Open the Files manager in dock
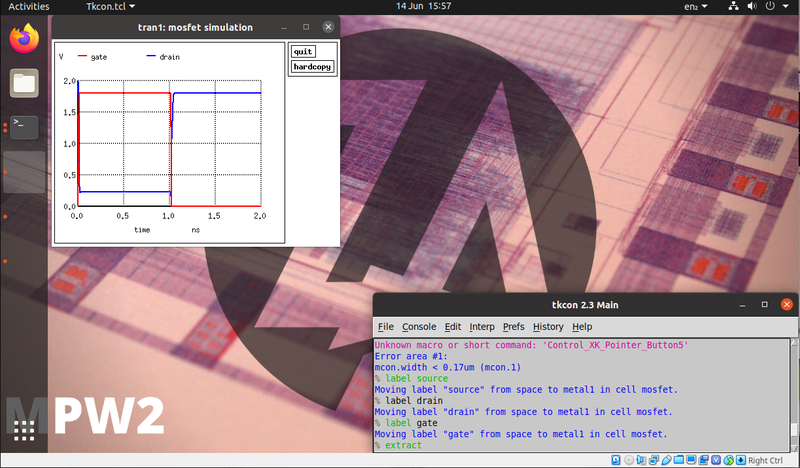Viewport: 800px width, 468px height. 24,83
